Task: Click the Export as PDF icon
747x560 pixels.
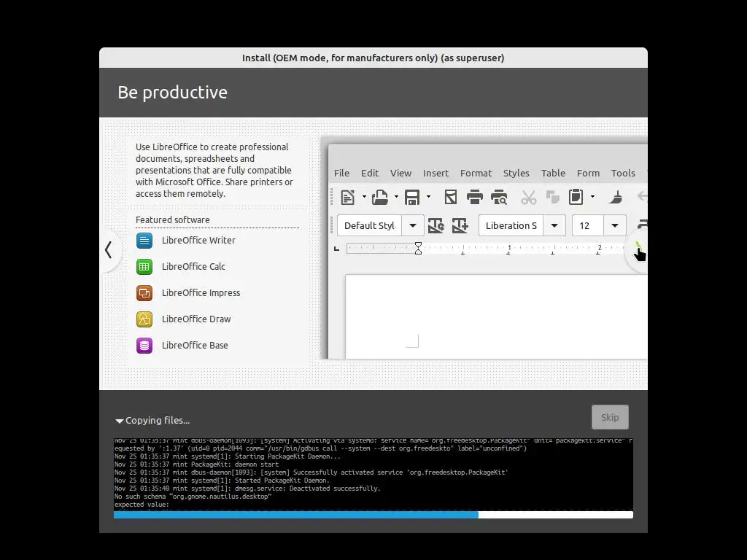Action: pyautogui.click(x=451, y=197)
